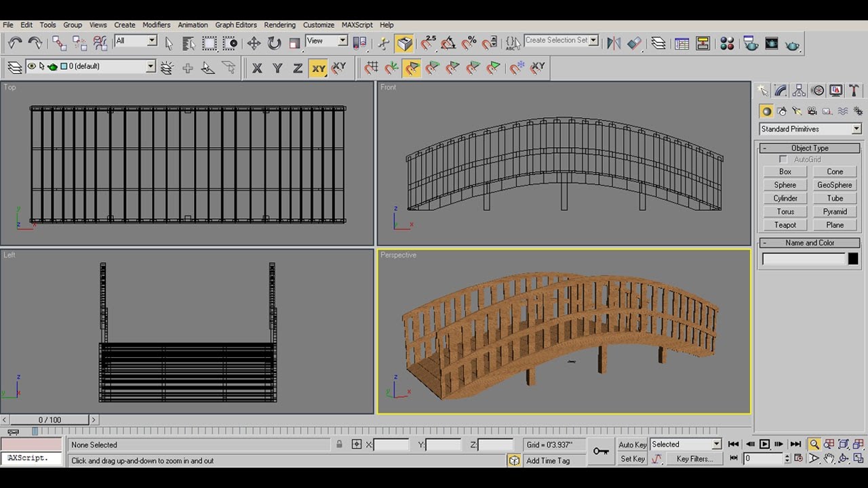868x488 pixels.
Task: Turn on Auto Key animation mode
Action: pyautogui.click(x=632, y=445)
